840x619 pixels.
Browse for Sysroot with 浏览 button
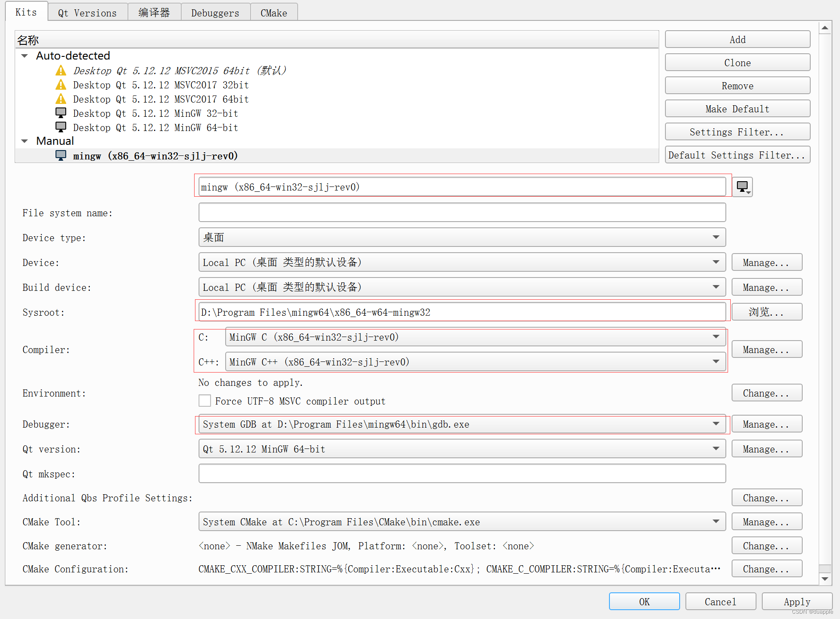(767, 312)
